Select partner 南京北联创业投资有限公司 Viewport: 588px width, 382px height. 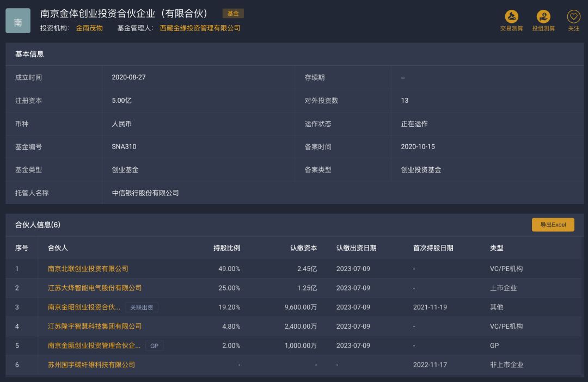pos(89,269)
